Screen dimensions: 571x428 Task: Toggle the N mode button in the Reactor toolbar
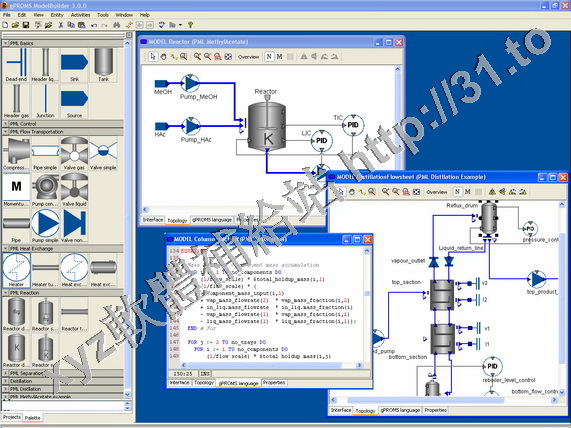tap(269, 56)
